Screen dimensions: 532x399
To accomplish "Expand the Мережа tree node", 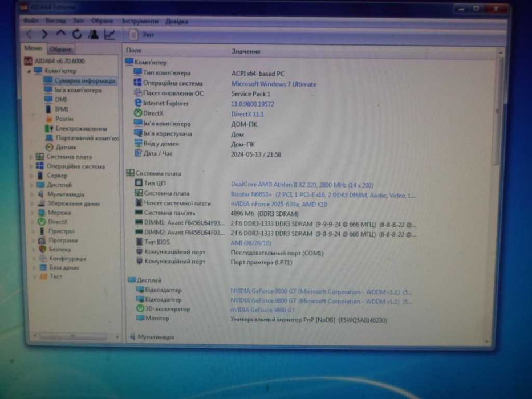I will click(33, 213).
